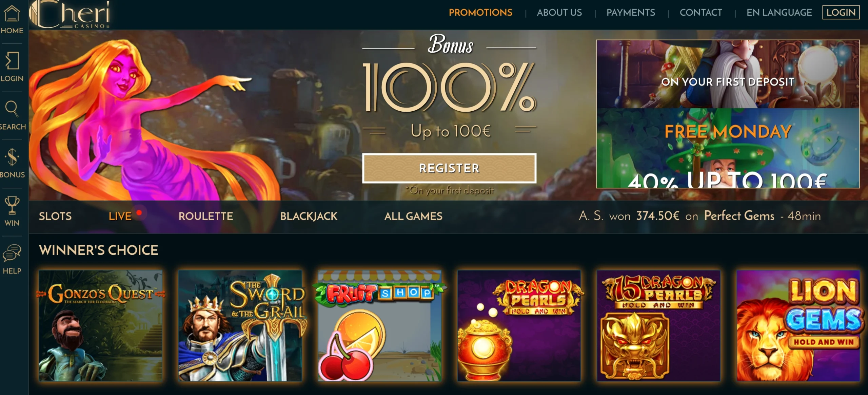Open the Home icon in sidebar

click(x=12, y=14)
